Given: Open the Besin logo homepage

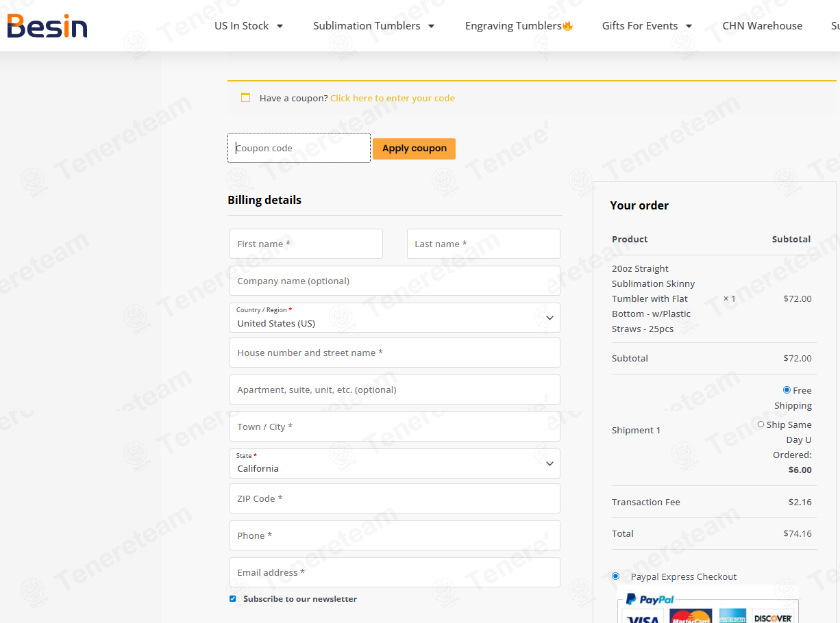Looking at the screenshot, I should tap(47, 26).
